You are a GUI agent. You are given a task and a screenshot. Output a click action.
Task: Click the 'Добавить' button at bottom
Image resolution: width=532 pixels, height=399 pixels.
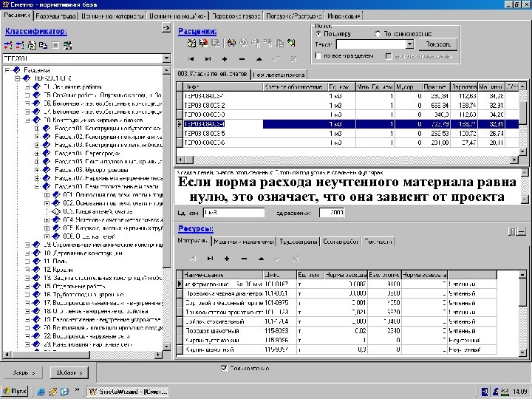[69, 373]
